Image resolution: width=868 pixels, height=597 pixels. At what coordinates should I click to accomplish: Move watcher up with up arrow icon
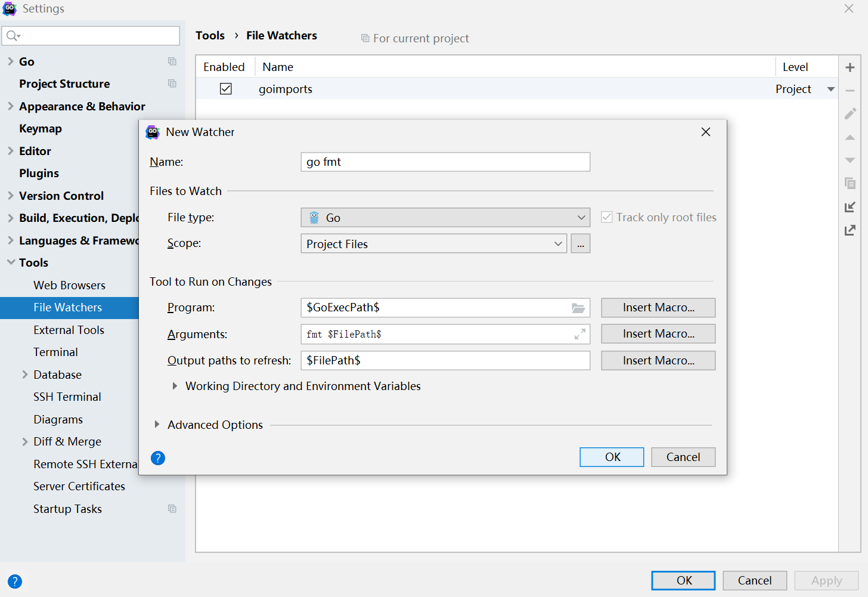point(850,137)
